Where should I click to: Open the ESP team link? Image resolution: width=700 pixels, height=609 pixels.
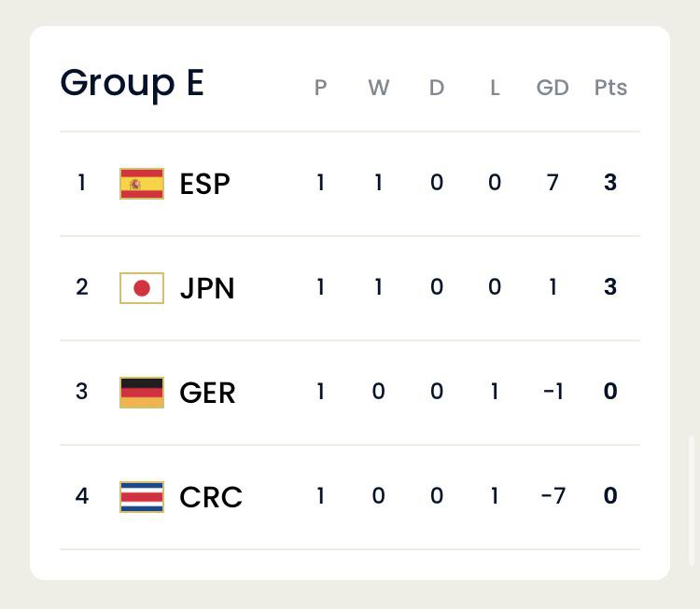click(x=205, y=184)
